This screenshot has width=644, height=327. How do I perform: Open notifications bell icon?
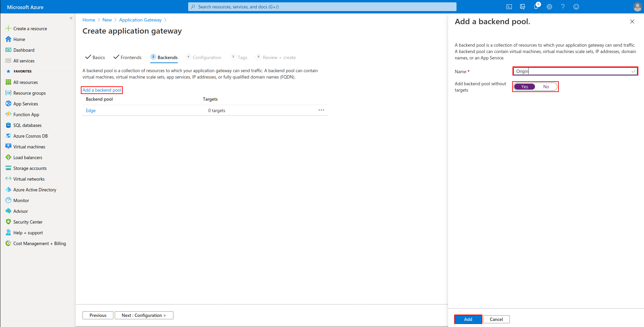coord(536,7)
